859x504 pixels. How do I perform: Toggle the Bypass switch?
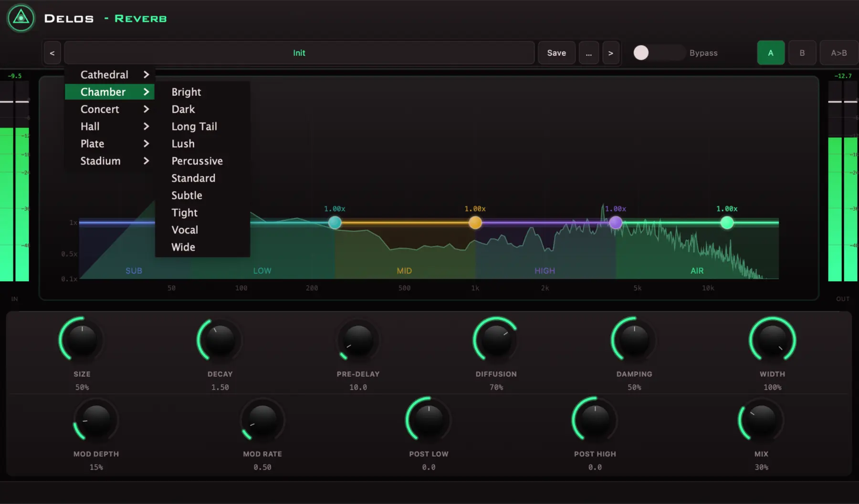(x=659, y=53)
